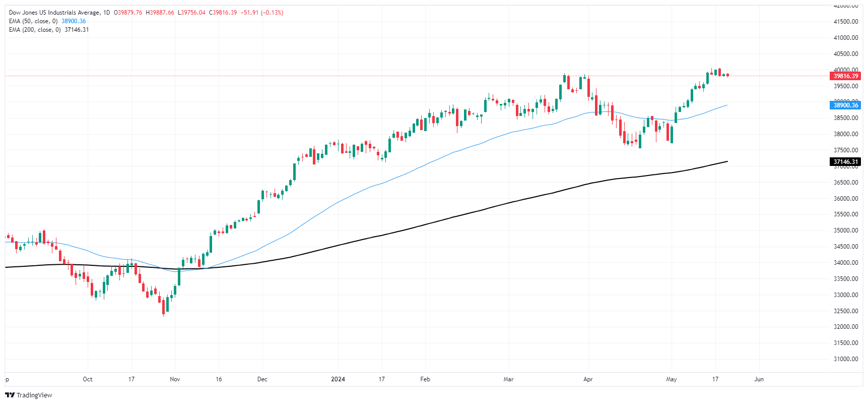This screenshot has height=404, width=868.
Task: Select the Apr marker on the time axis
Action: pos(588,379)
